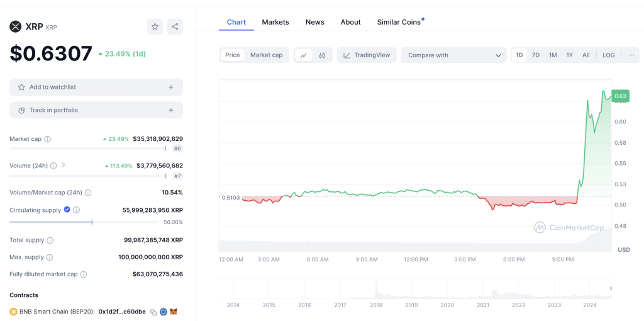Click the 10.54% volume ratio value
Image resolution: width=644 pixels, height=321 pixels.
click(x=172, y=193)
